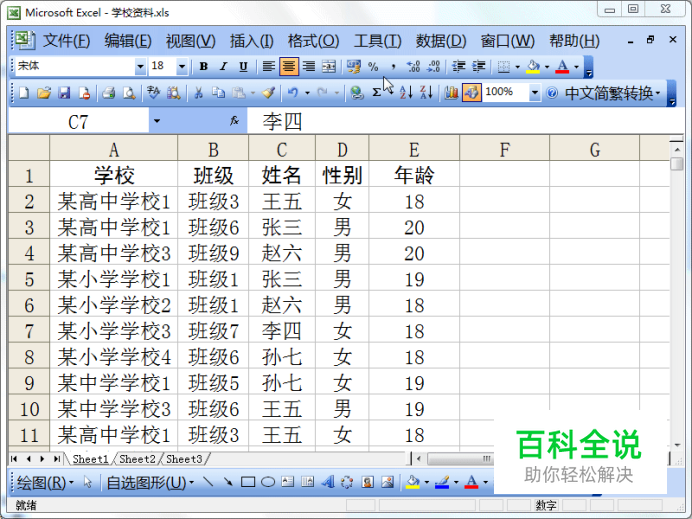Open 视图(V) menu
Image resolution: width=692 pixels, height=519 pixels.
(190, 41)
